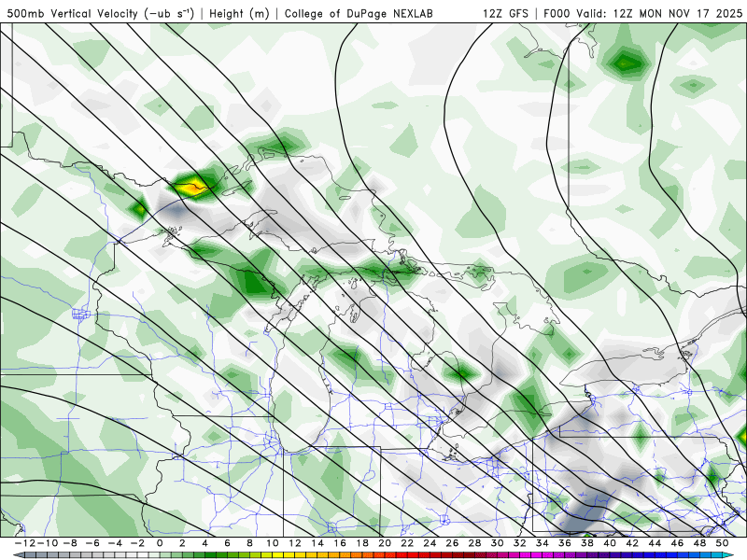Click the '12Z GFS' model run label
Image resolution: width=747 pixels, height=560 pixels.
coord(505,13)
